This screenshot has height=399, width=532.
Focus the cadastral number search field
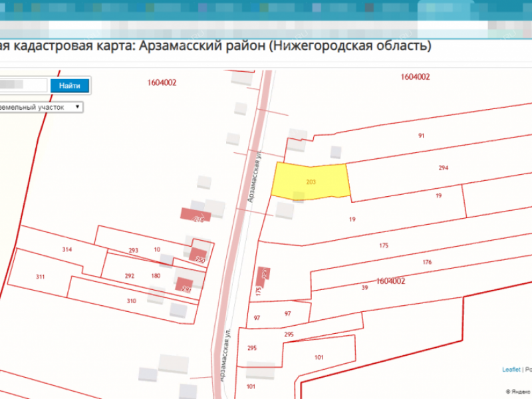(x=23, y=86)
